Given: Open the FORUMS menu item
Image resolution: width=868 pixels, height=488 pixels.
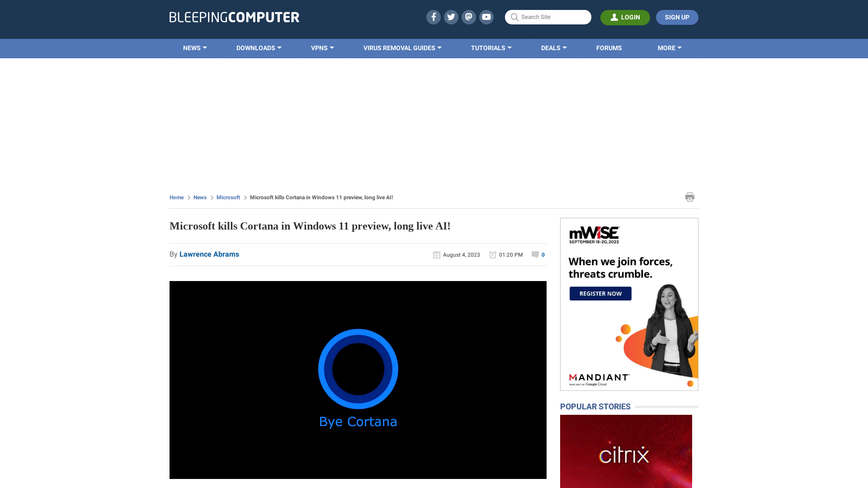Looking at the screenshot, I should pos(609,47).
